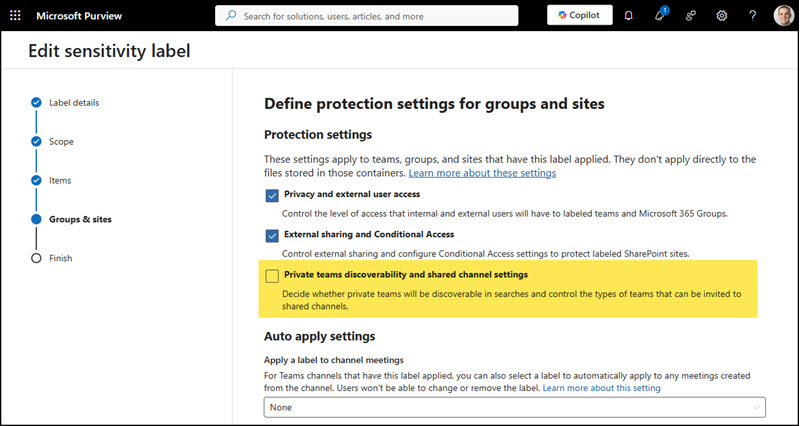Click the Define protection settings for groups and sites heading
Screen dimensions: 800x426
pos(434,104)
